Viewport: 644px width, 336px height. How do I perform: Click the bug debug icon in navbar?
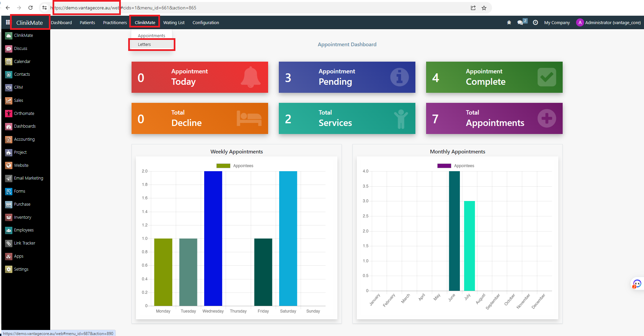509,22
